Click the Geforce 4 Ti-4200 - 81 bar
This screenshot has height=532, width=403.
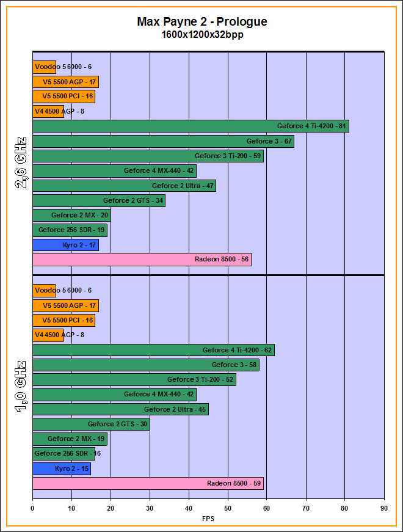pos(191,126)
